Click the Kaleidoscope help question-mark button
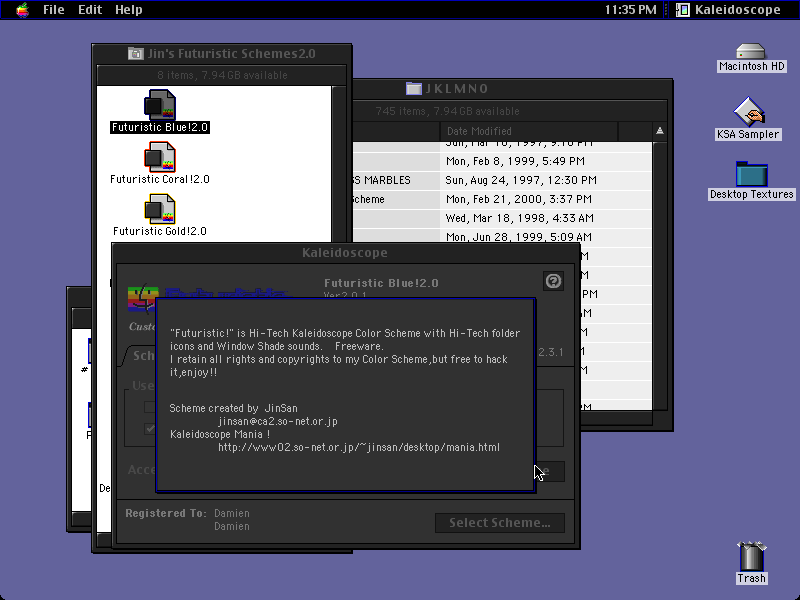The image size is (800, 600). click(x=554, y=281)
